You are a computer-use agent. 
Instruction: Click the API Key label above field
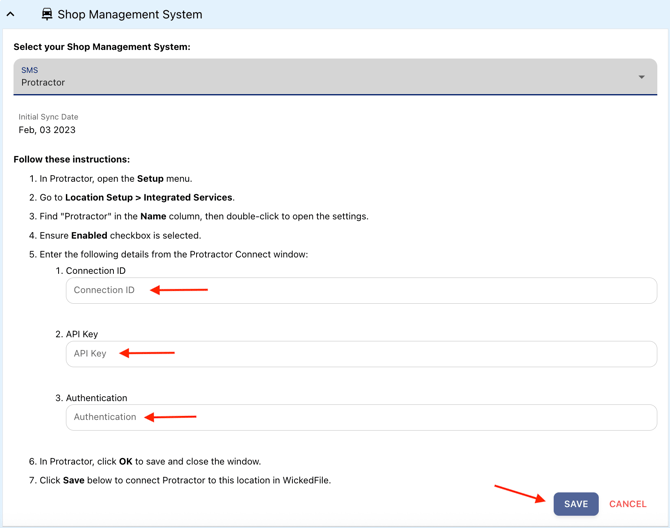(82, 334)
